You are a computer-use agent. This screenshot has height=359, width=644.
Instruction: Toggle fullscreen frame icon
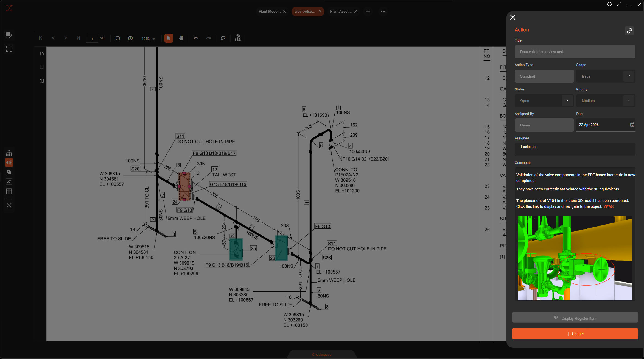pyautogui.click(x=9, y=49)
